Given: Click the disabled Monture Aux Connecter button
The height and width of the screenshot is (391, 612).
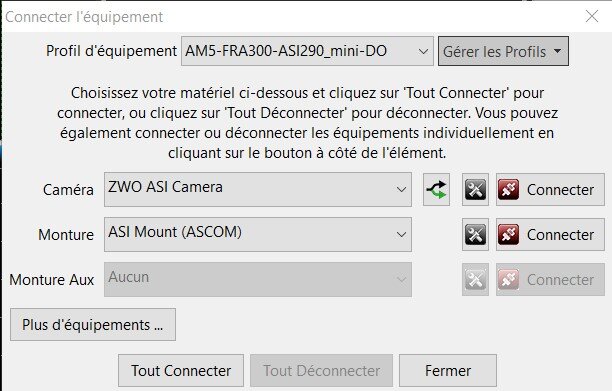Looking at the screenshot, I should pos(550,279).
